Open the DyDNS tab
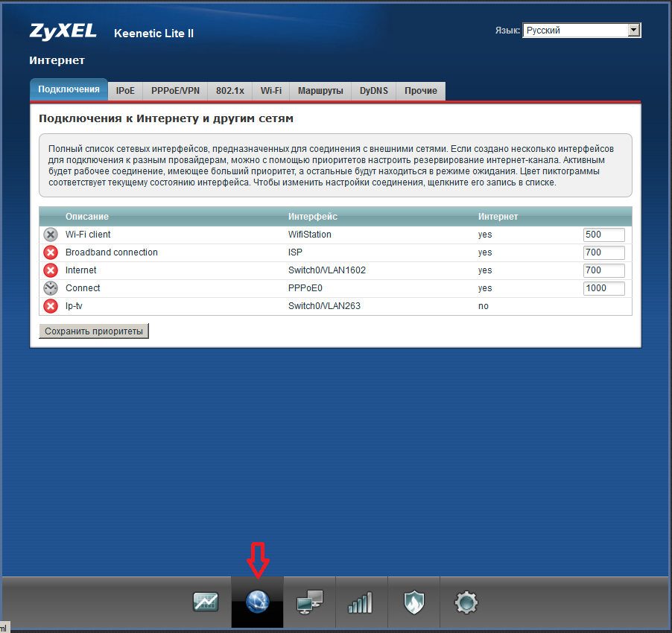672x633 pixels. [x=373, y=91]
